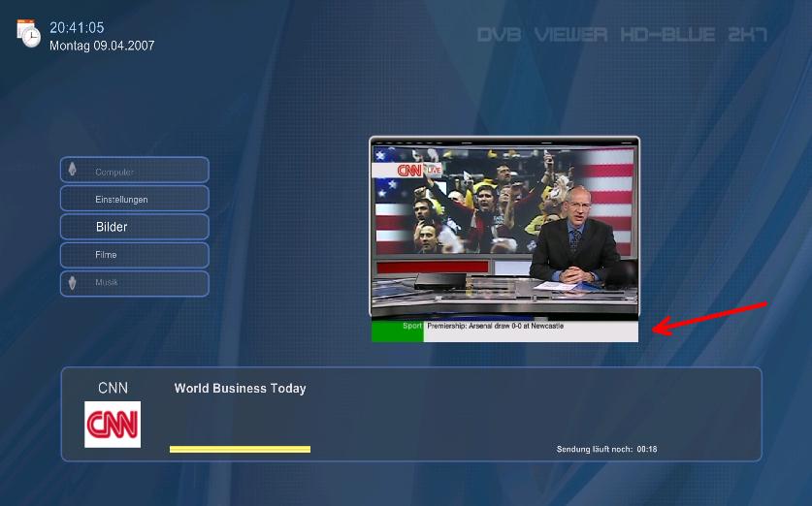Click the Premiership news ticker headline
The width and height of the screenshot is (812, 506).
click(495, 326)
